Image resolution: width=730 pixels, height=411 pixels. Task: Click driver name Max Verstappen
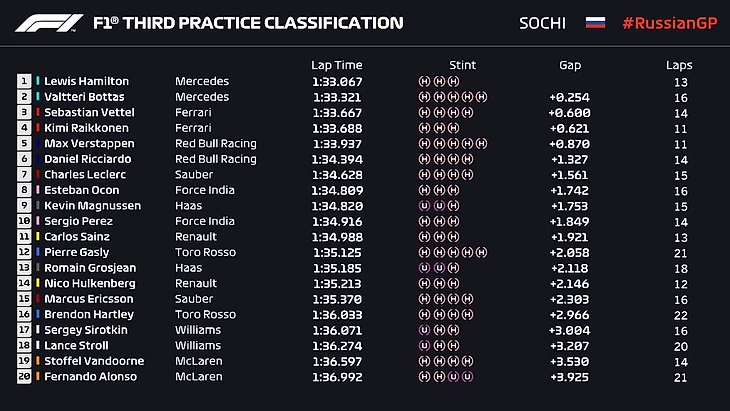(x=87, y=143)
